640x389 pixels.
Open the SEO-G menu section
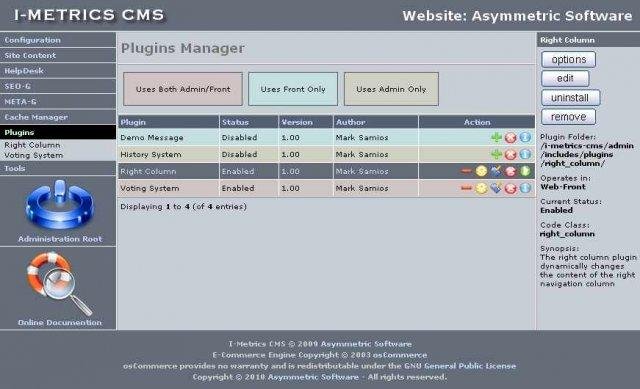point(58,86)
